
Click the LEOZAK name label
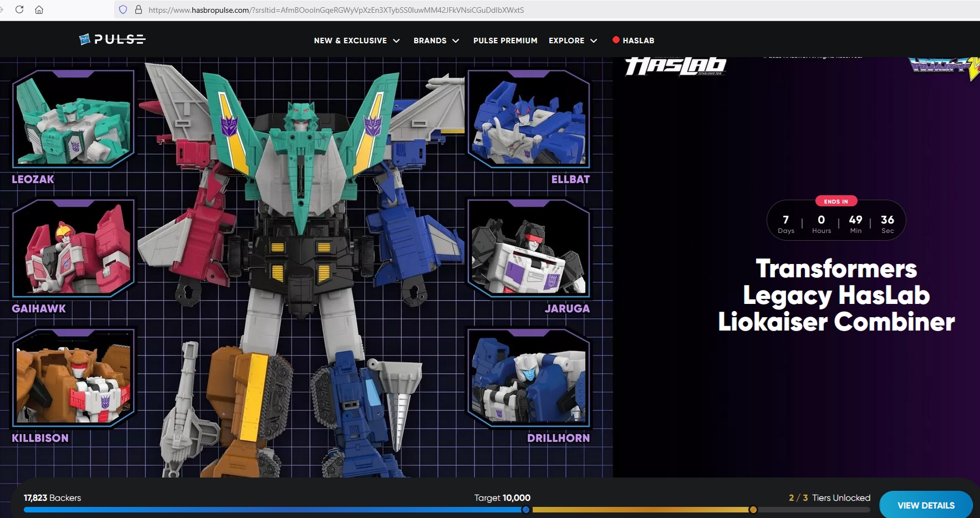(33, 179)
